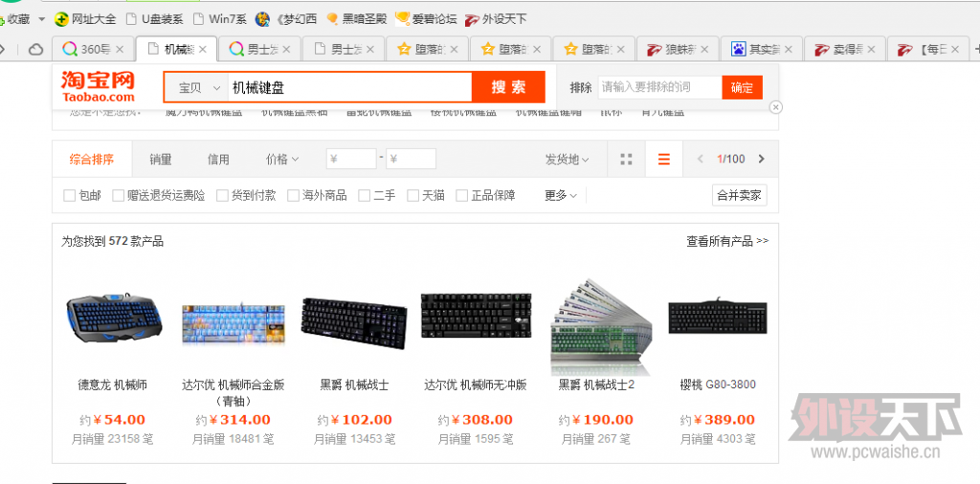
Task: Click the 黑爵 机械战士2 product name
Action: point(596,385)
